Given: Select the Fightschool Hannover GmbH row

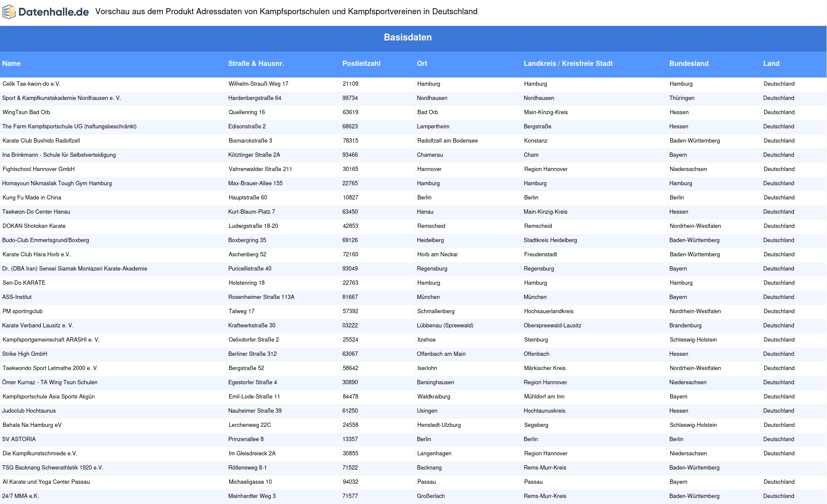Looking at the screenshot, I should coord(39,169).
